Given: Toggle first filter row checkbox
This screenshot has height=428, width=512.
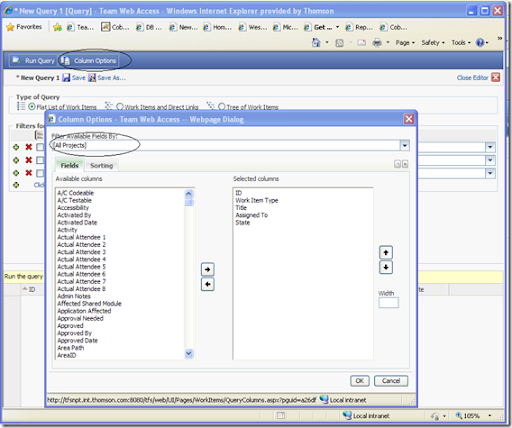Looking at the screenshot, I should [40, 147].
